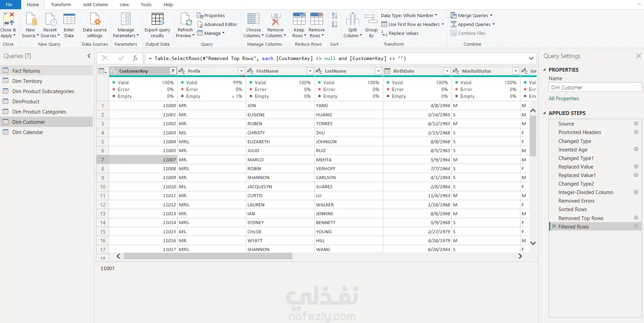
Task: Open the Prefix column filter dropdown
Action: (241, 71)
